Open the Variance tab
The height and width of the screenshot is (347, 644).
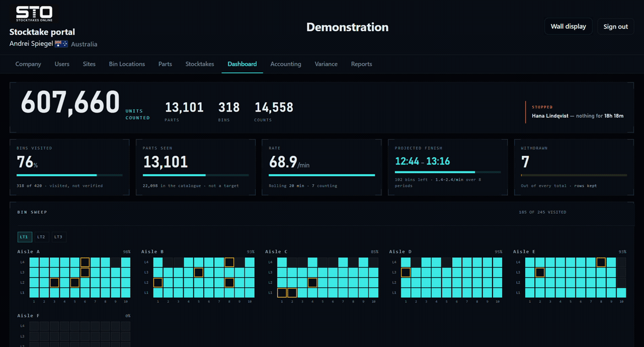[x=326, y=64]
